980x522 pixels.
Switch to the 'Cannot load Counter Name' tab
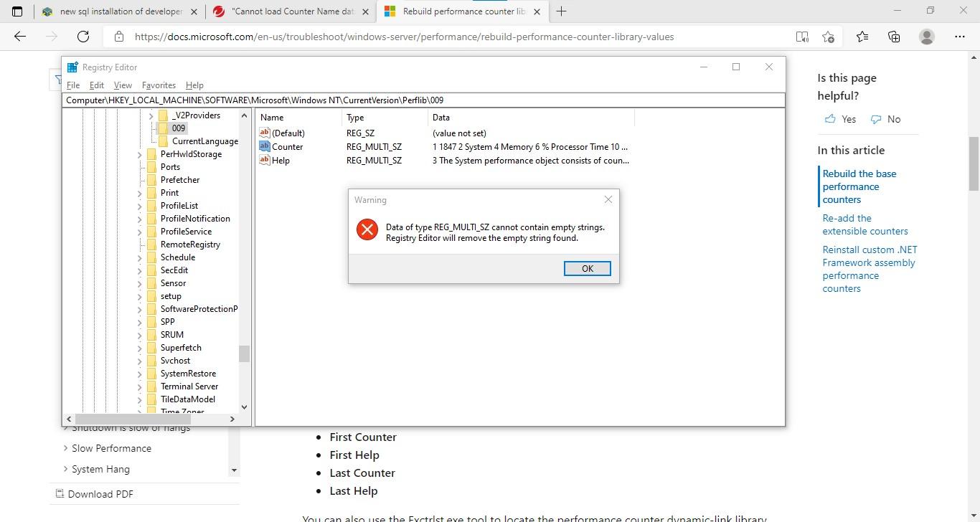coord(291,11)
